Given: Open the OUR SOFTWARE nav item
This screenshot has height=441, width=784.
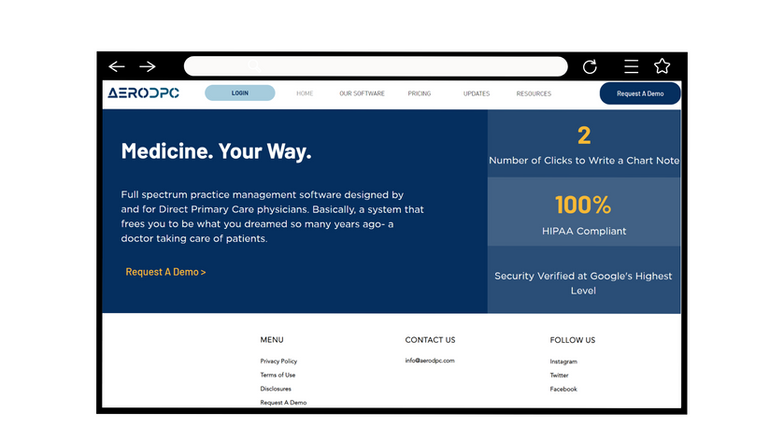Looking at the screenshot, I should pyautogui.click(x=362, y=94).
